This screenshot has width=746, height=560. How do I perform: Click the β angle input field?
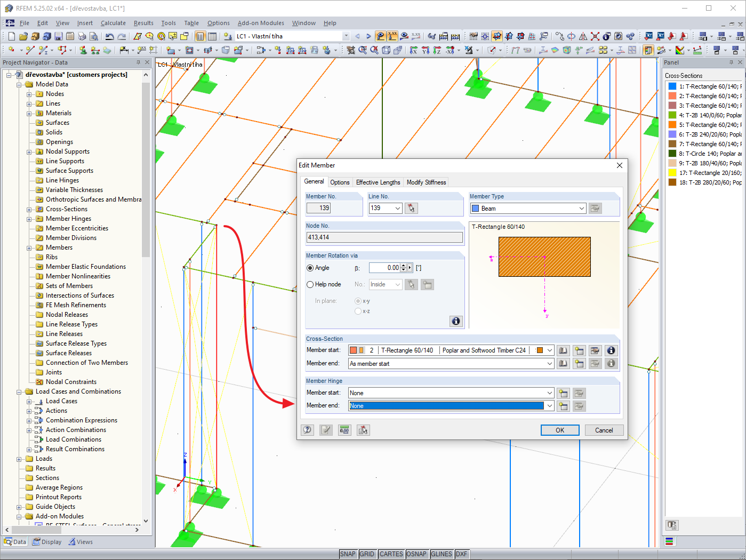pos(384,268)
